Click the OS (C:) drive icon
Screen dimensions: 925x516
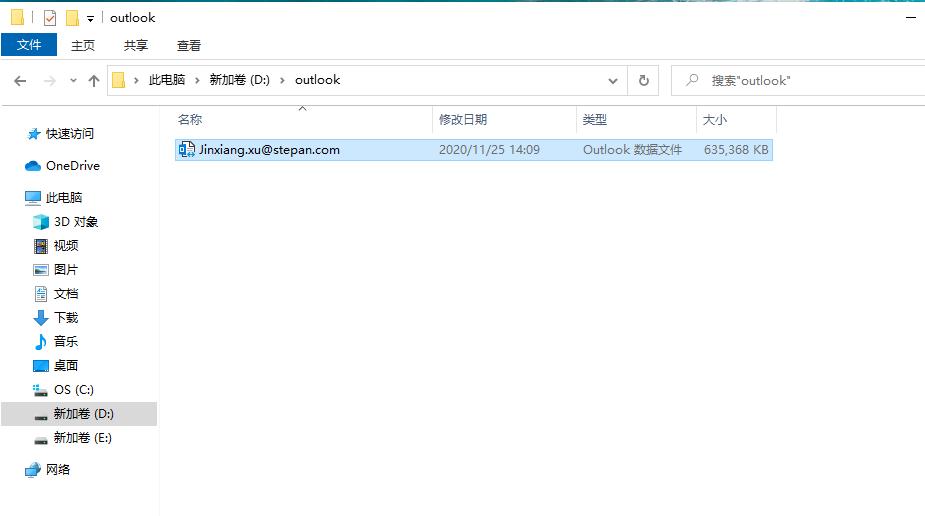click(40, 390)
